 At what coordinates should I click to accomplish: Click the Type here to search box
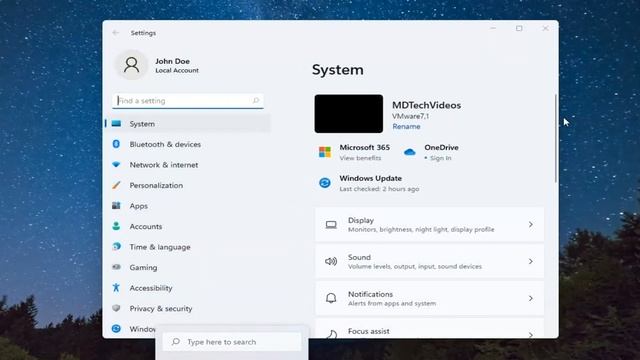point(232,342)
